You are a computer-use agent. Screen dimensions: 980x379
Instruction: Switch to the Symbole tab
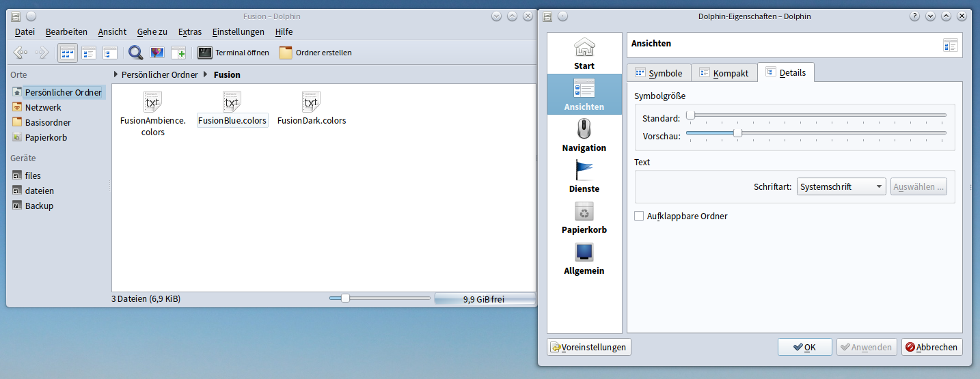(659, 73)
